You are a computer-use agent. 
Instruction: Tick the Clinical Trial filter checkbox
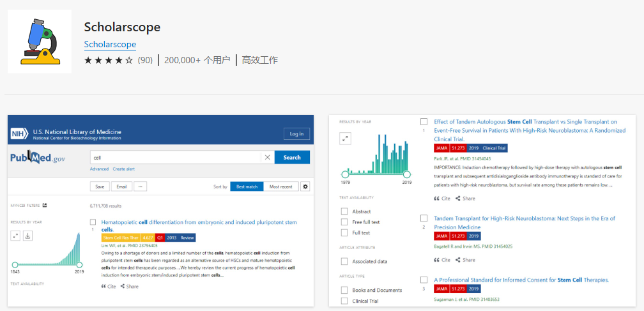pos(344,301)
